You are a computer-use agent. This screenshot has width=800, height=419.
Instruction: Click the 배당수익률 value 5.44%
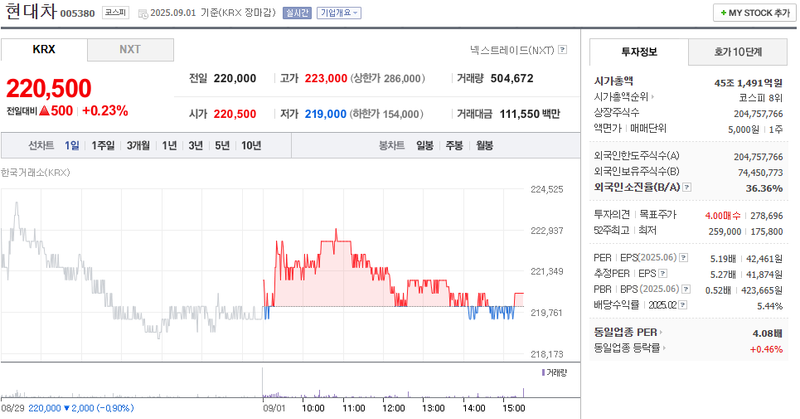pos(770,306)
